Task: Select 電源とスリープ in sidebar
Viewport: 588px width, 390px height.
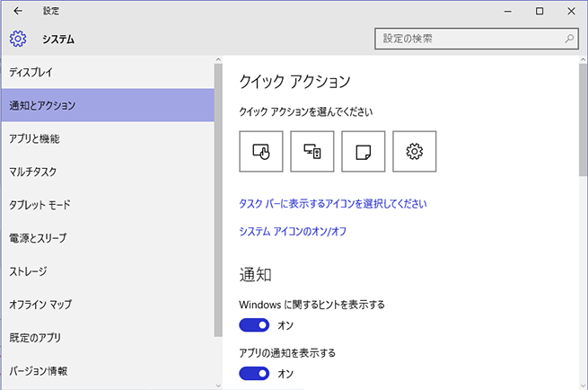Action: tap(108, 238)
